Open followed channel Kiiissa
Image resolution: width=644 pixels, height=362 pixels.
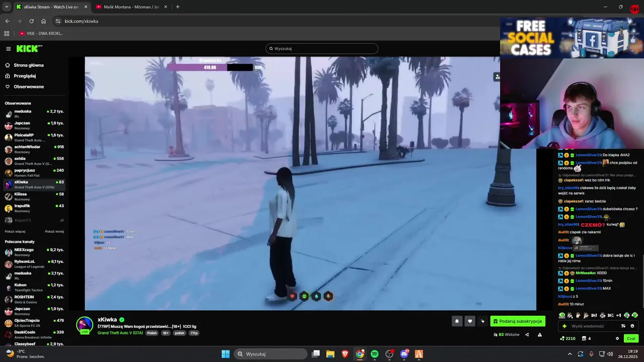pyautogui.click(x=34, y=196)
